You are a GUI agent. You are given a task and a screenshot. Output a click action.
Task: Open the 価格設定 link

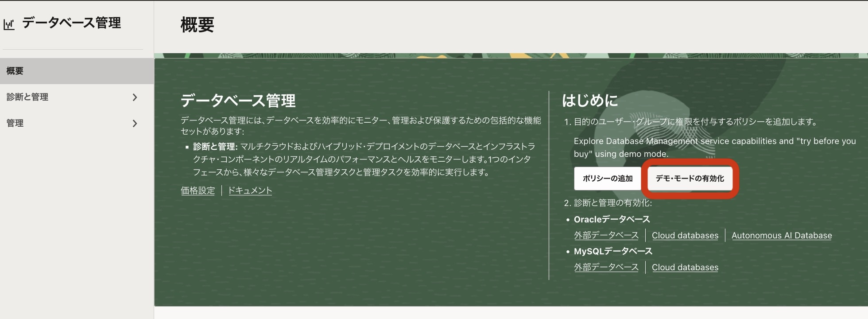198,191
